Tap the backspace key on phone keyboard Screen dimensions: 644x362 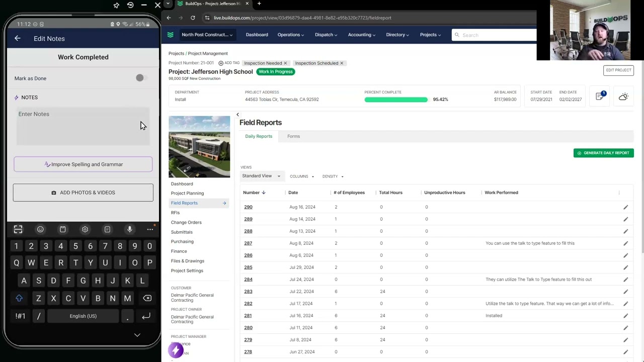(147, 298)
